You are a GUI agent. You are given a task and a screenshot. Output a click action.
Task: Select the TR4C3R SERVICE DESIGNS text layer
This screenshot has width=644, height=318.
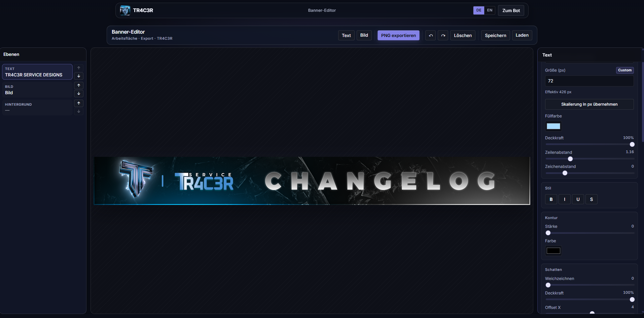(x=37, y=72)
